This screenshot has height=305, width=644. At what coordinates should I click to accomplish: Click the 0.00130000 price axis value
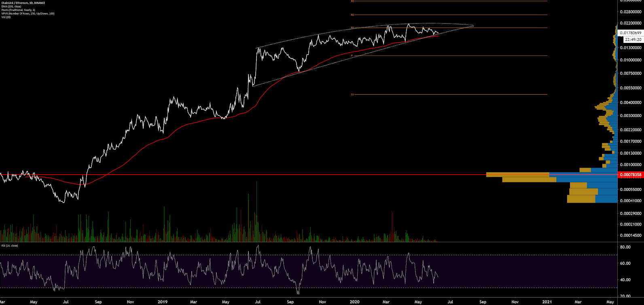pos(631,153)
